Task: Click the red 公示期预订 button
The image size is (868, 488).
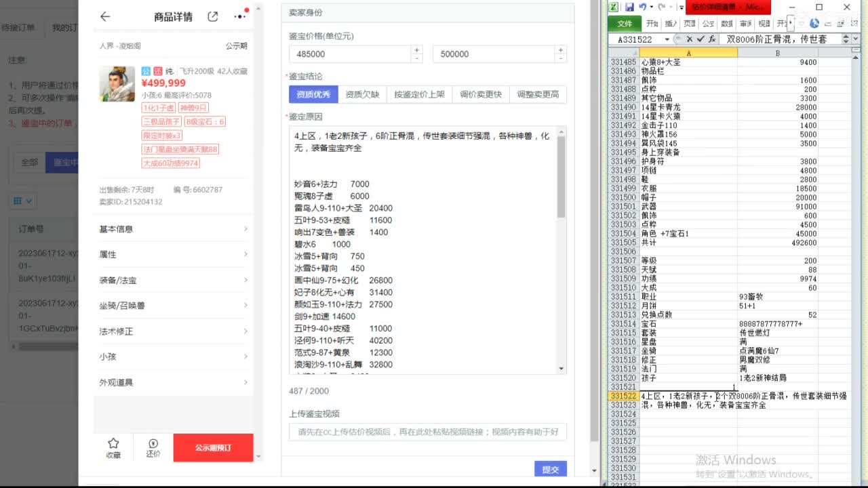Action: tap(212, 447)
